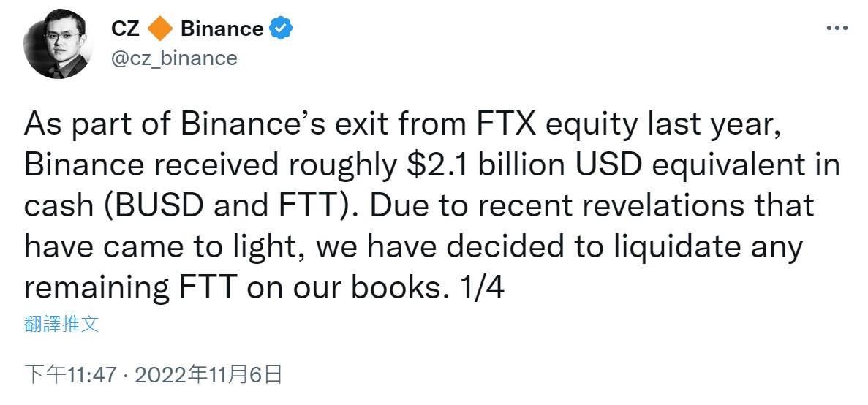
Task: Click the display name "CZ"
Action: point(126,29)
